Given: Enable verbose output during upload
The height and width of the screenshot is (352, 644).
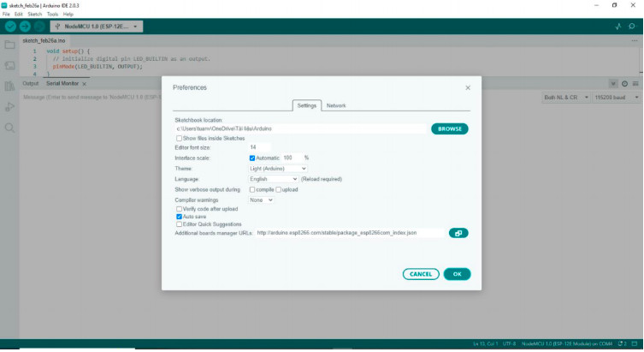Looking at the screenshot, I should coord(279,189).
